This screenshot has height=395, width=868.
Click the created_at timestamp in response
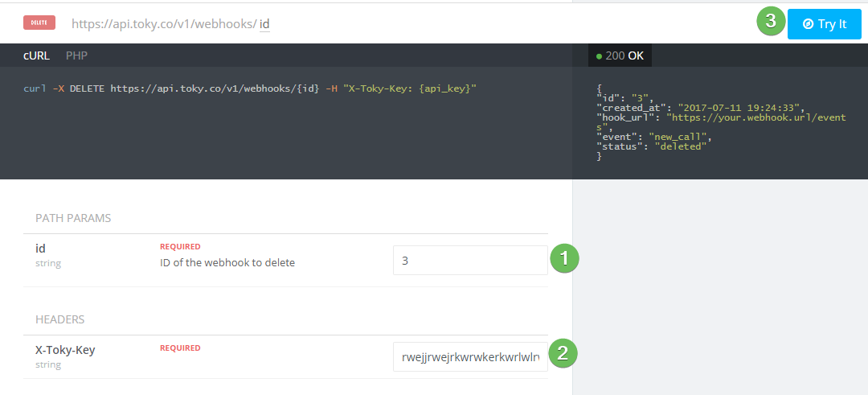[x=738, y=108]
